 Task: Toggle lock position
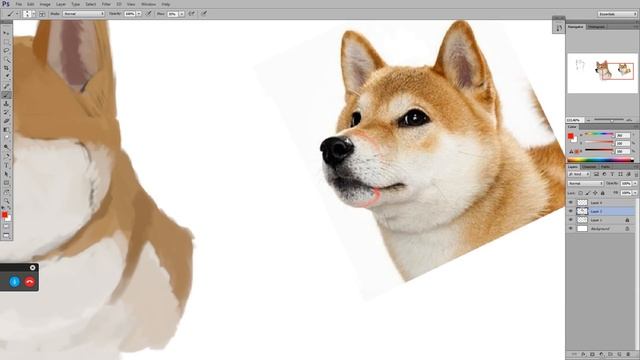tap(595, 193)
